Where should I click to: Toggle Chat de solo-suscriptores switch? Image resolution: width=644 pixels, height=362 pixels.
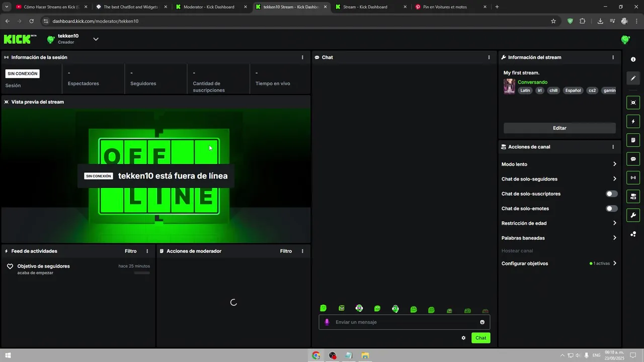(x=611, y=194)
